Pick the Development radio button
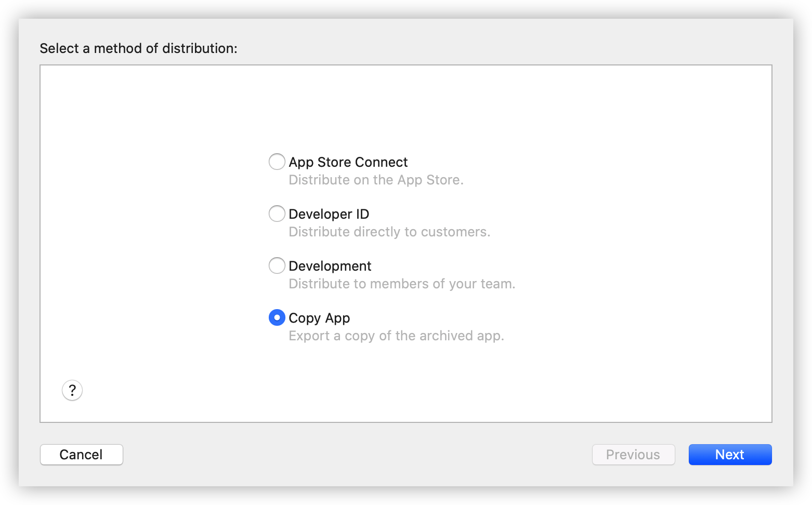812x505 pixels. click(277, 265)
